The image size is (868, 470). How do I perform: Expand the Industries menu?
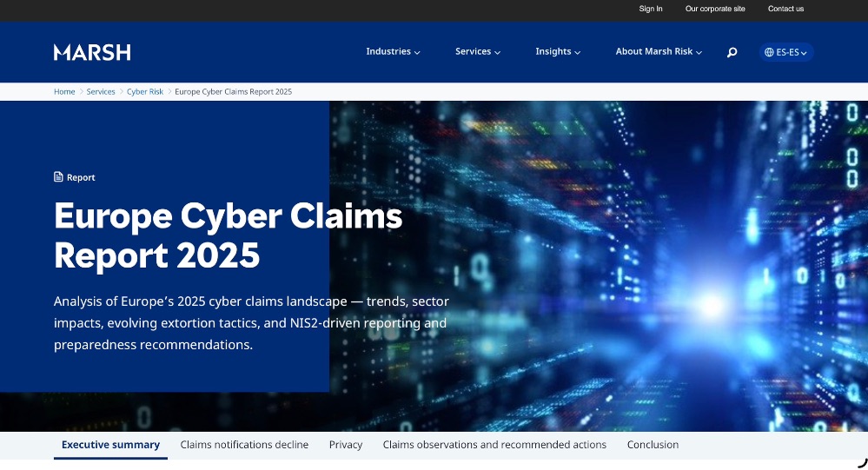[x=393, y=51]
